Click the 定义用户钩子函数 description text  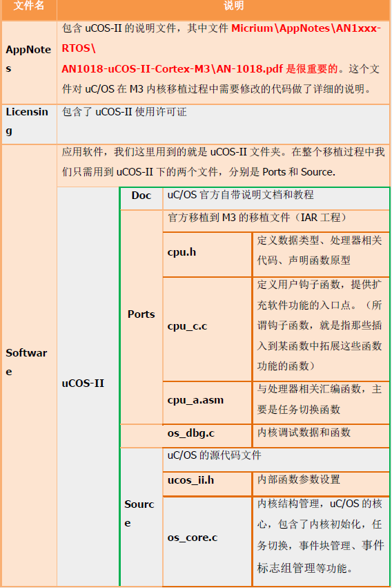tap(320, 325)
